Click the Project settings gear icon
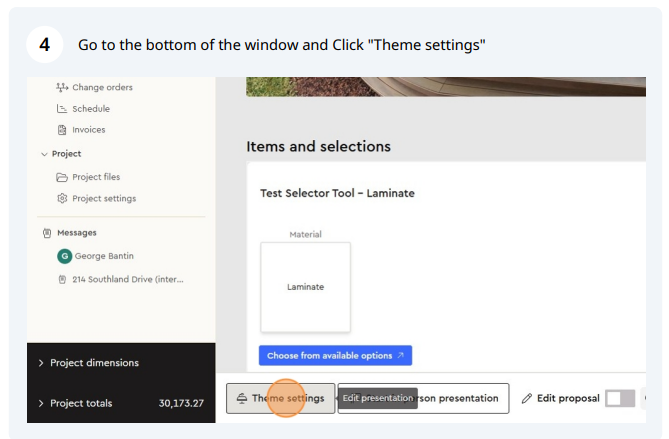This screenshot has width=669, height=439. (62, 198)
